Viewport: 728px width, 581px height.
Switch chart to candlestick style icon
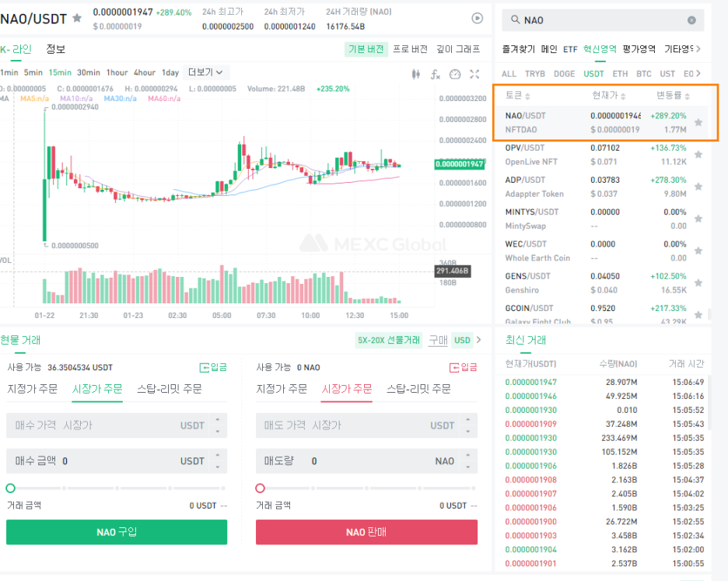tap(415, 74)
